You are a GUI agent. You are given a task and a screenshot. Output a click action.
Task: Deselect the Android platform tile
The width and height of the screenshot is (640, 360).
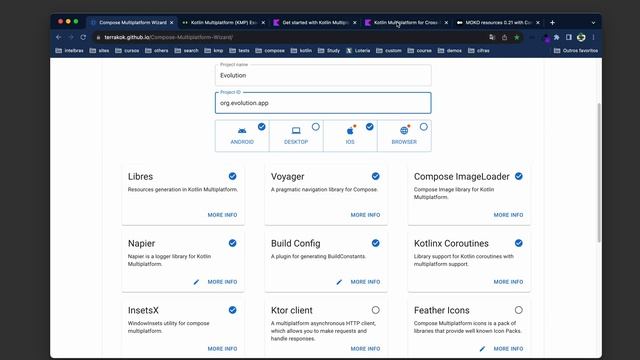tap(242, 136)
